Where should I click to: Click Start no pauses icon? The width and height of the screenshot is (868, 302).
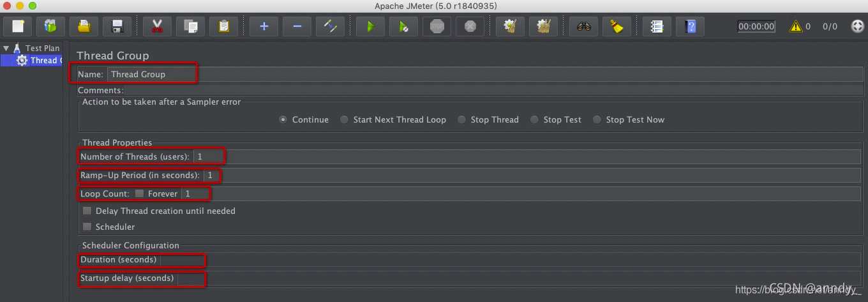[403, 27]
